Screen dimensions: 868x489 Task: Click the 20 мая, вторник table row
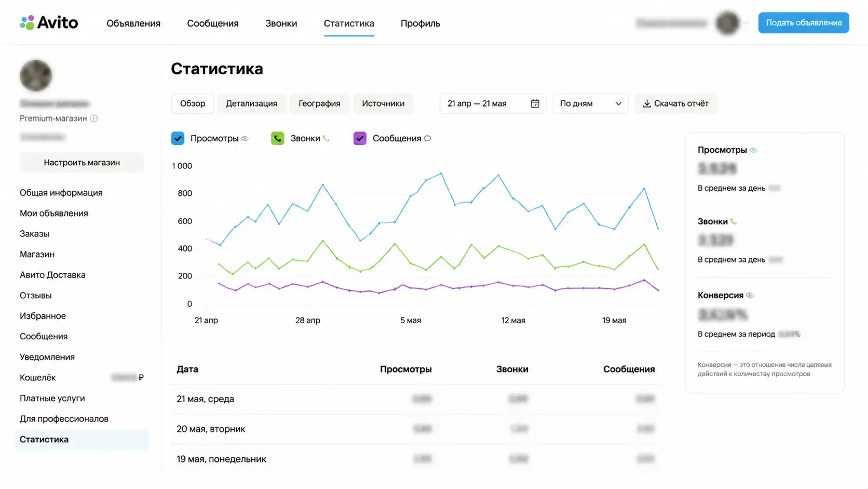[x=415, y=429]
